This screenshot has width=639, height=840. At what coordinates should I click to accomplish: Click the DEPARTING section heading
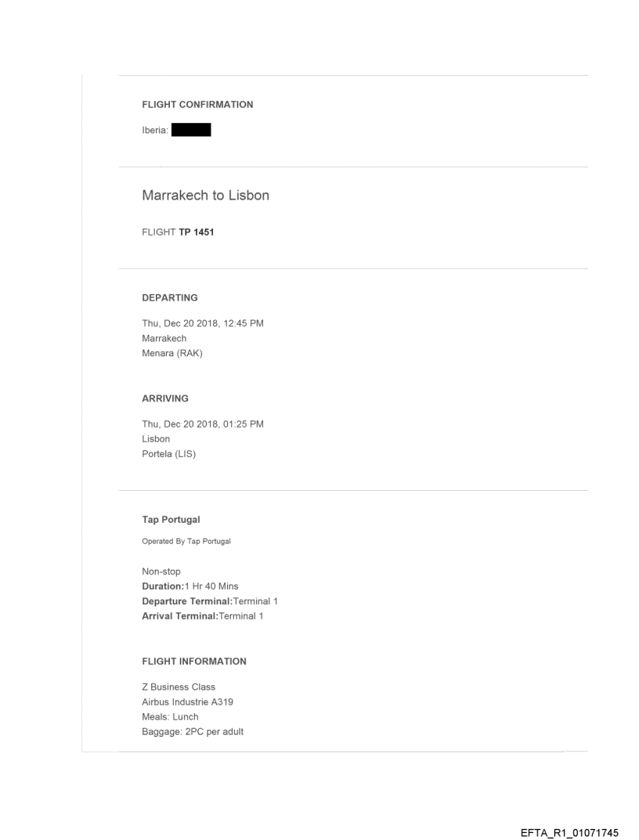tap(170, 297)
